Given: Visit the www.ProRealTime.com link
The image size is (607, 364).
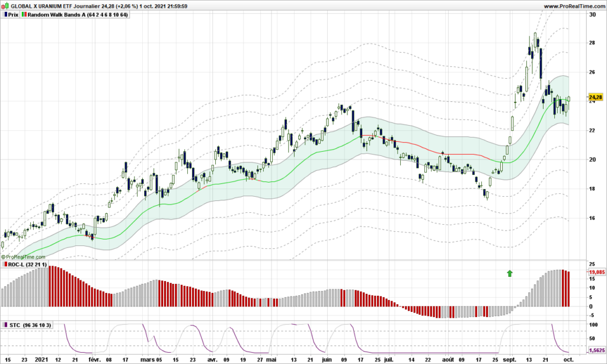Looking at the screenshot, I should tap(574, 6).
